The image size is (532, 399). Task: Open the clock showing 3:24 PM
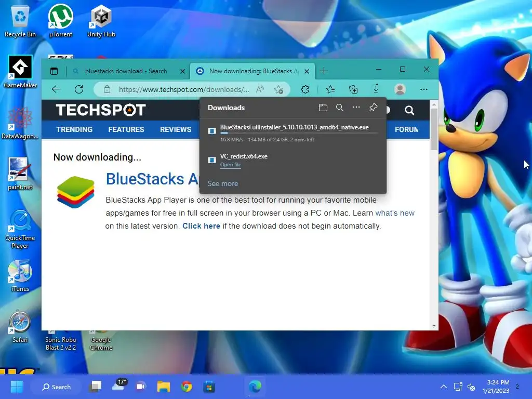click(x=496, y=387)
